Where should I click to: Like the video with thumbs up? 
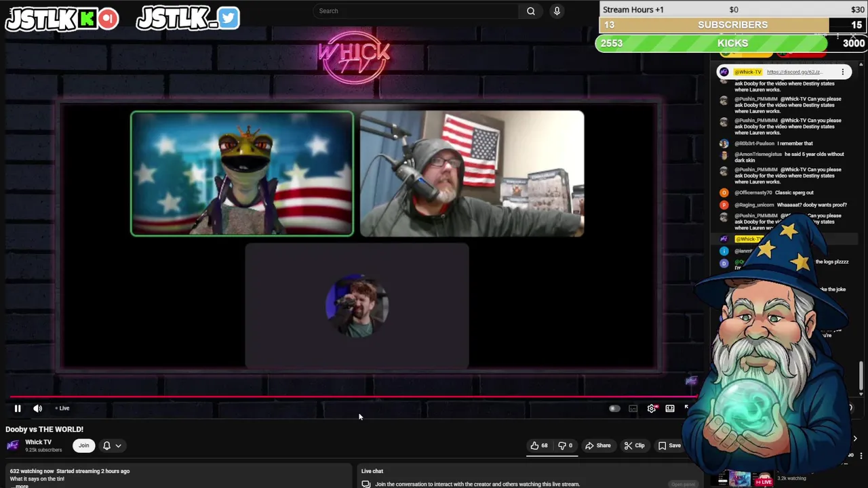click(x=539, y=445)
